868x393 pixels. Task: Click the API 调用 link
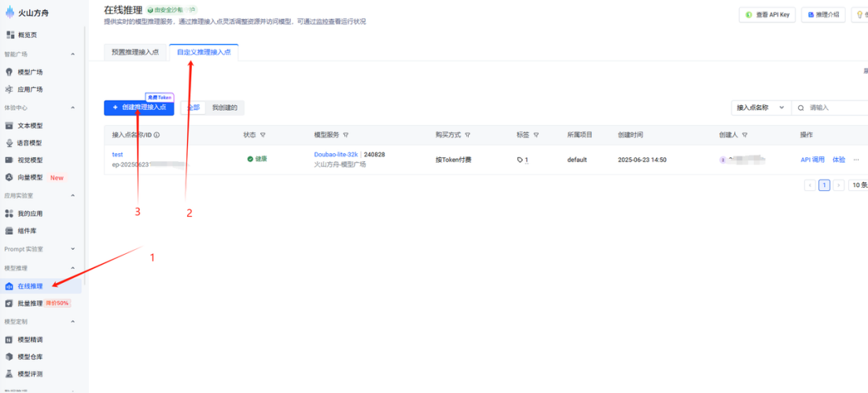(x=812, y=160)
